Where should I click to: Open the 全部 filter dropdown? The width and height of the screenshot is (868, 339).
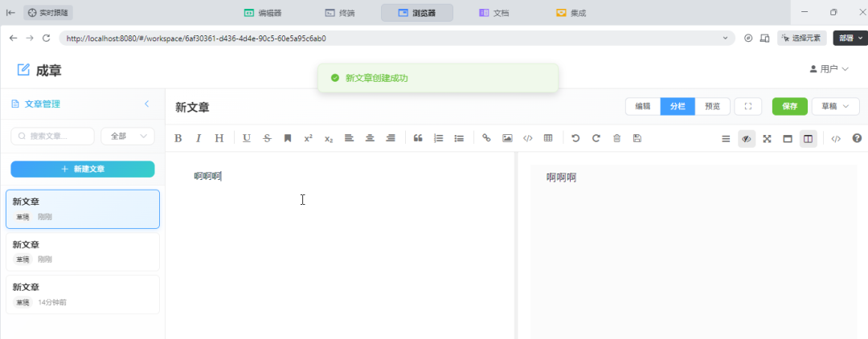pyautogui.click(x=127, y=137)
